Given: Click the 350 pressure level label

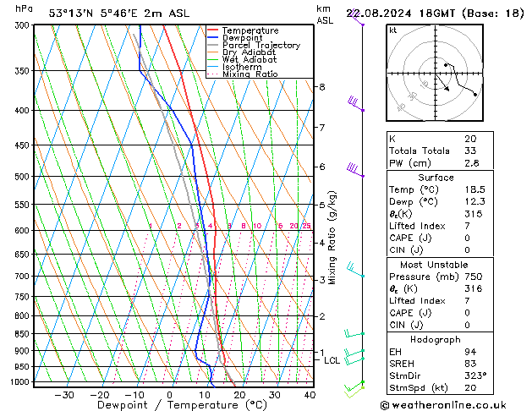Looking at the screenshot, I should (x=24, y=71).
